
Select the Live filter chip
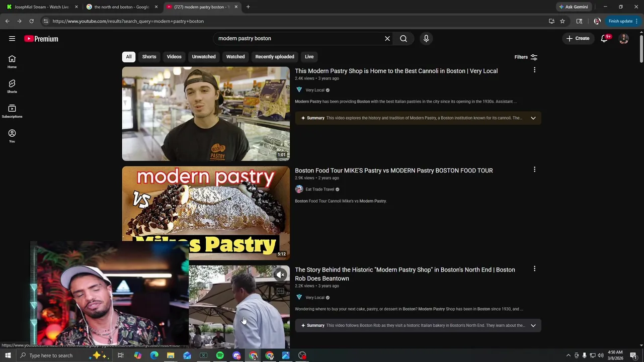[x=309, y=57]
